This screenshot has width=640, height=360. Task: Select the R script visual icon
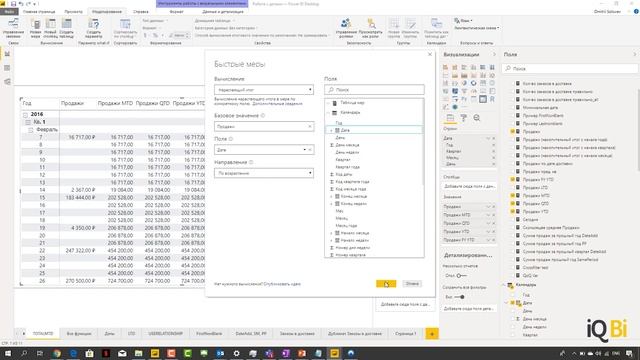click(x=492, y=99)
